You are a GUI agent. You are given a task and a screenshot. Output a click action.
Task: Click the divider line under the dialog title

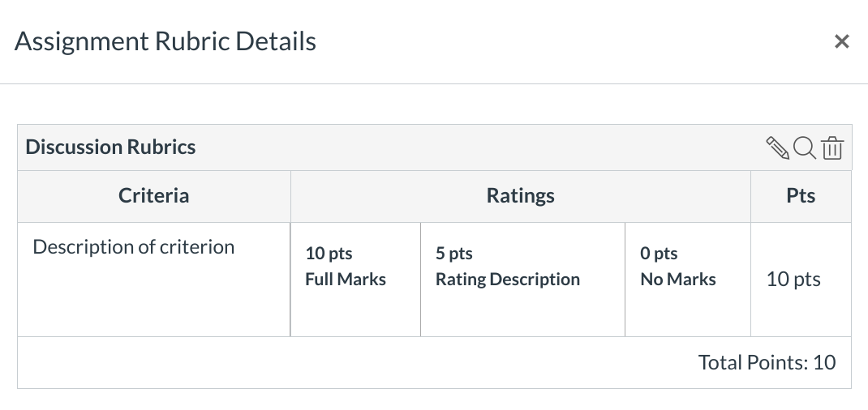tap(434, 83)
